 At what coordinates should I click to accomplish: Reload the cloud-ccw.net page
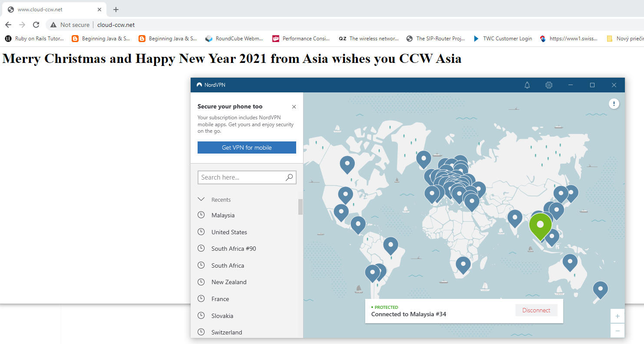click(x=36, y=25)
